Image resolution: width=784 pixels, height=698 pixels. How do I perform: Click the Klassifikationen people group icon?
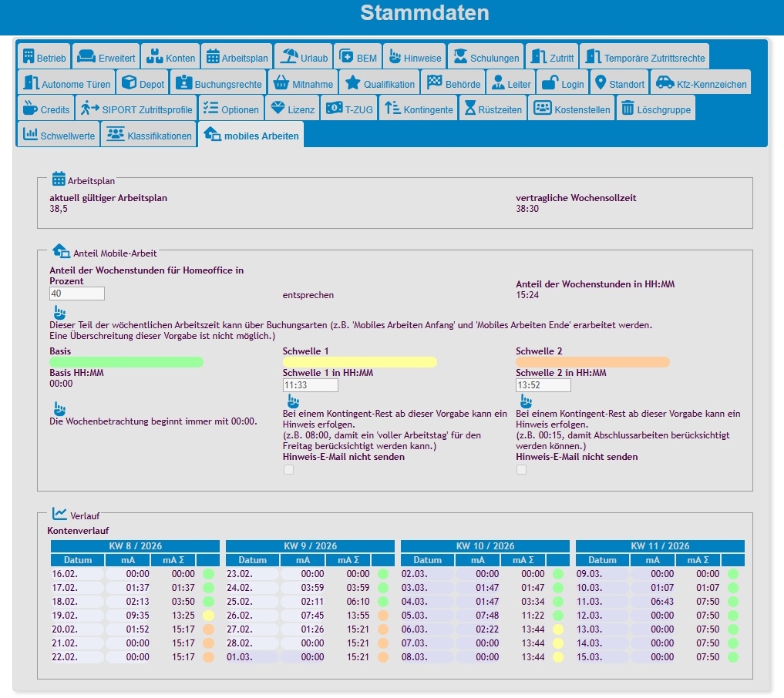(115, 134)
